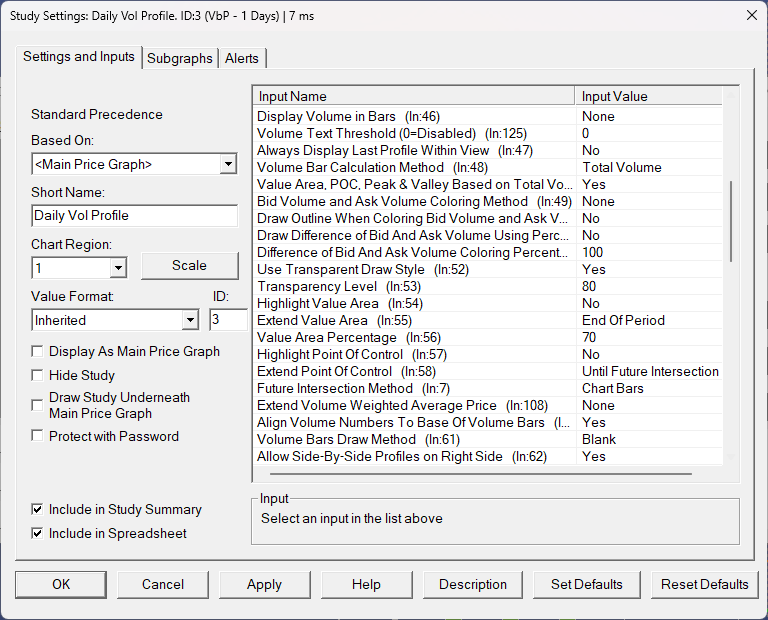768x620 pixels.
Task: Click the Until Future Intersection value
Action: [648, 371]
